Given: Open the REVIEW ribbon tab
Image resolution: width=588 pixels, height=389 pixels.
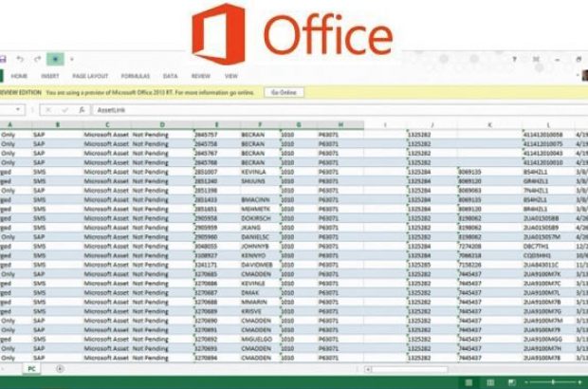Looking at the screenshot, I should coord(201,76).
